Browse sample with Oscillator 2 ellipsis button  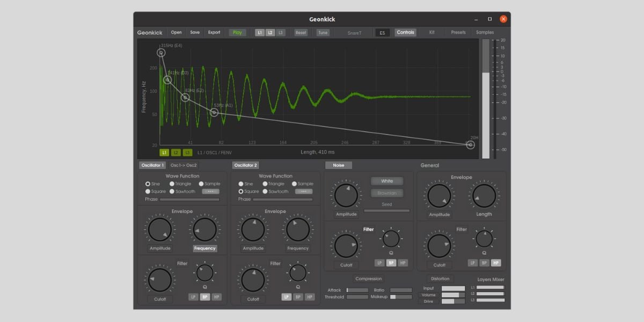pos(304,192)
